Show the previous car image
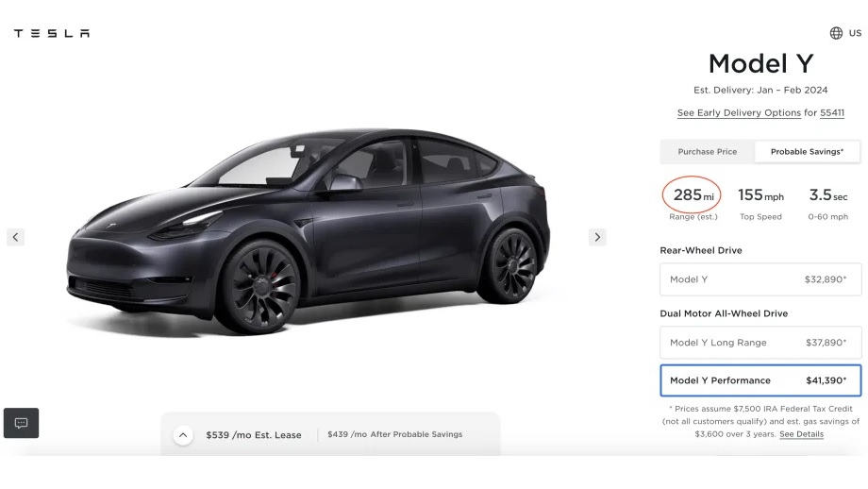 pyautogui.click(x=15, y=237)
